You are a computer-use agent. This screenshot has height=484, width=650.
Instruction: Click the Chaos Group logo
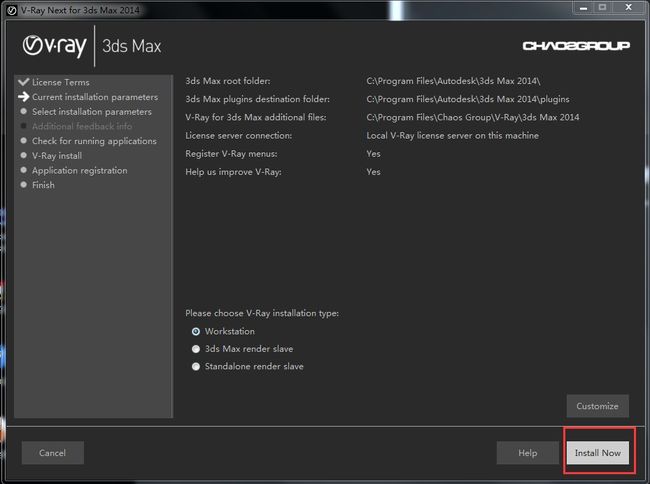click(576, 46)
